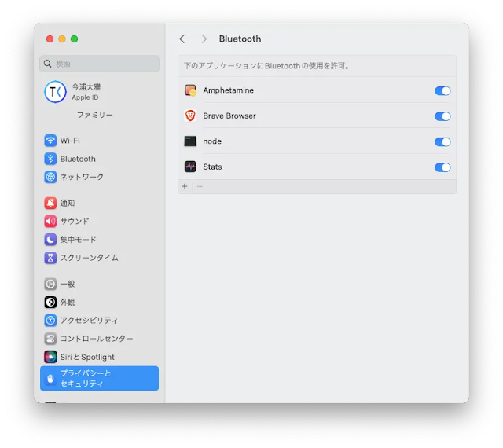Click the 外観 appearance icon
503x448 pixels.
coord(50,302)
